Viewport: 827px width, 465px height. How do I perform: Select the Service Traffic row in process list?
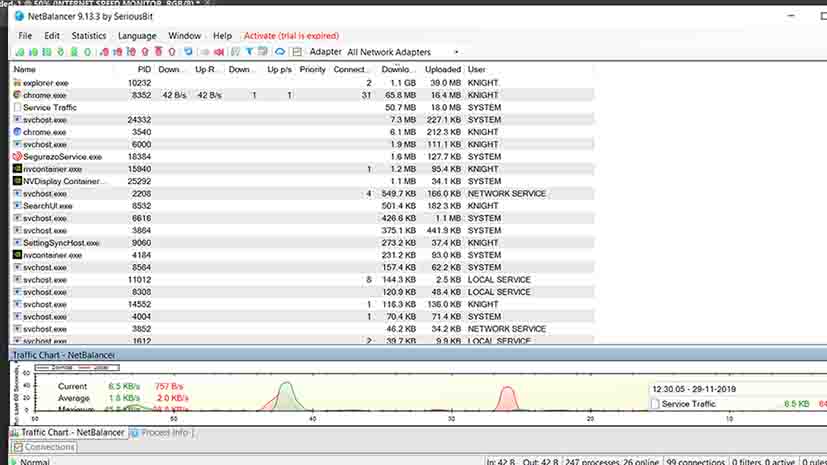point(302,108)
